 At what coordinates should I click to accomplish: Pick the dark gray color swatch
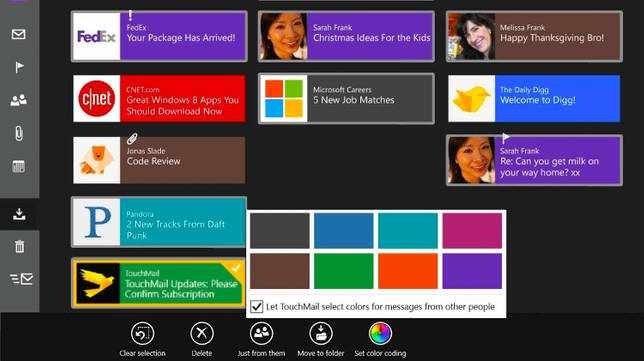(280, 231)
